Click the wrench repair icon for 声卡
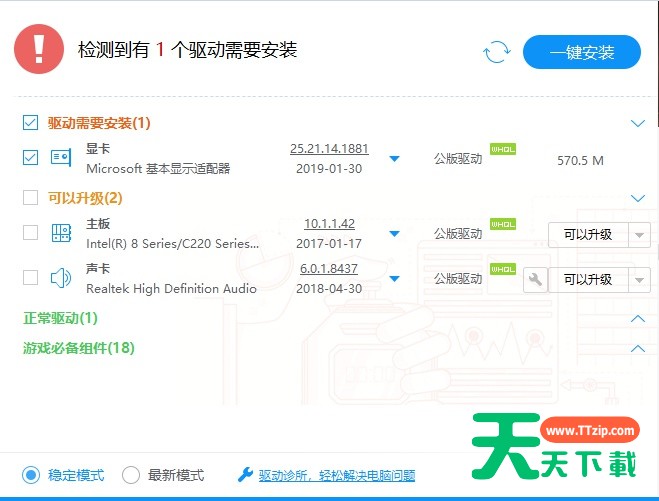Screen dimensions: 659x501 click(535, 279)
